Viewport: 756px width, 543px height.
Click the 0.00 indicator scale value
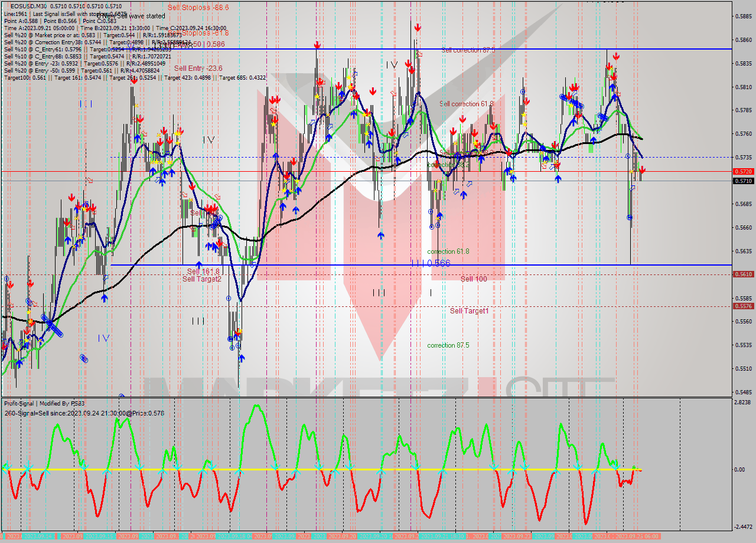click(x=739, y=470)
